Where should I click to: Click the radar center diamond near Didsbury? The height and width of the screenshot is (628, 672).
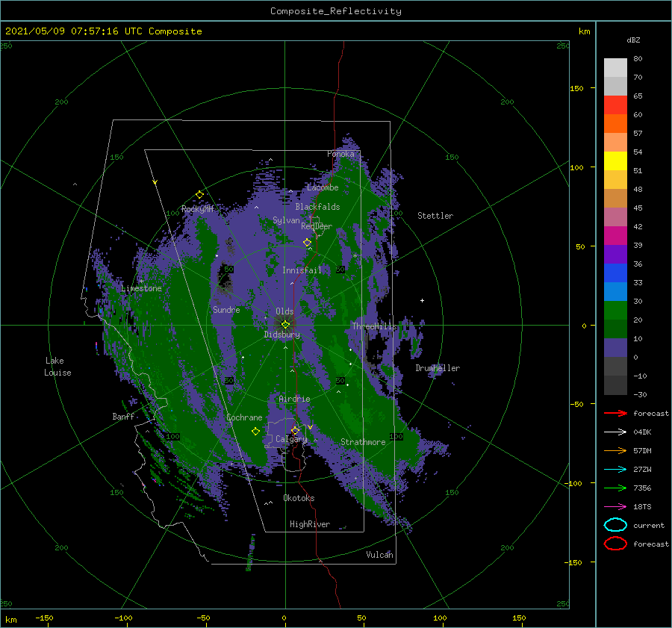point(285,325)
